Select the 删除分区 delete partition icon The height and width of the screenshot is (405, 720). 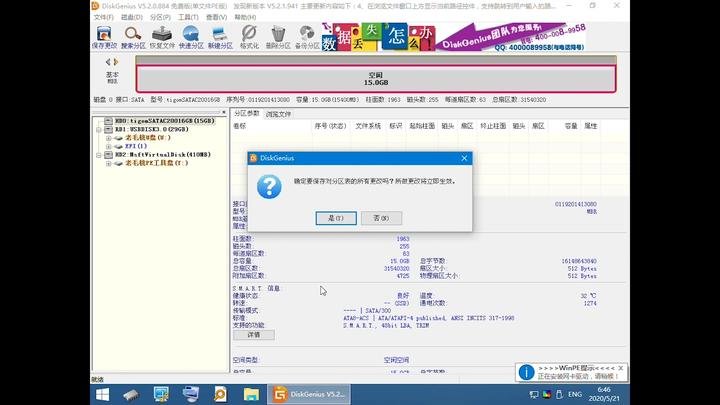pos(278,37)
